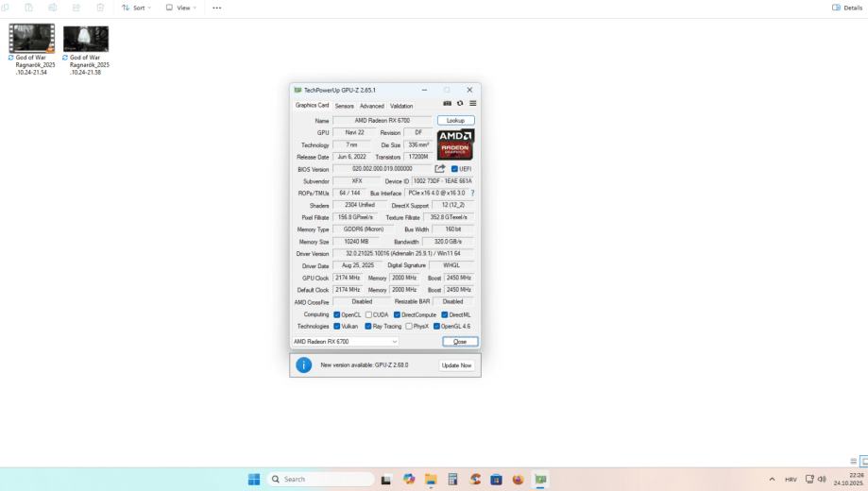The width and height of the screenshot is (868, 491).
Task: Click the network icon in system tray
Action: (x=809, y=480)
